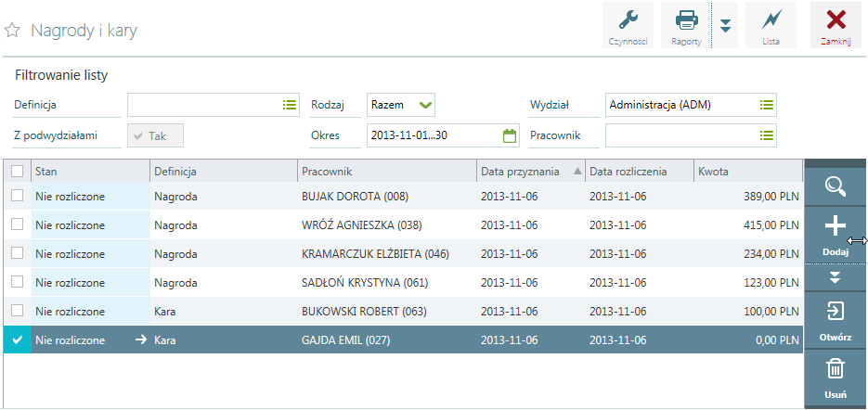The image size is (868, 410).
Task: Sort by the Data rozliczenia column header
Action: tap(640, 172)
